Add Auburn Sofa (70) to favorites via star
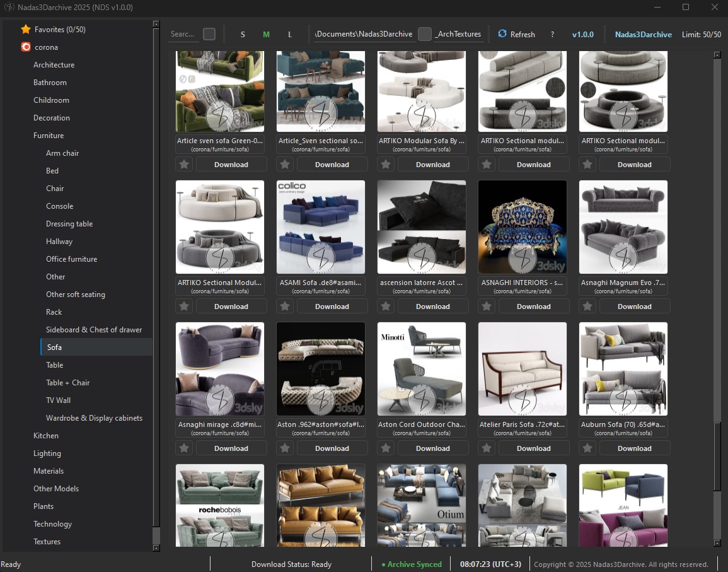The height and width of the screenshot is (572, 728). pyautogui.click(x=587, y=448)
